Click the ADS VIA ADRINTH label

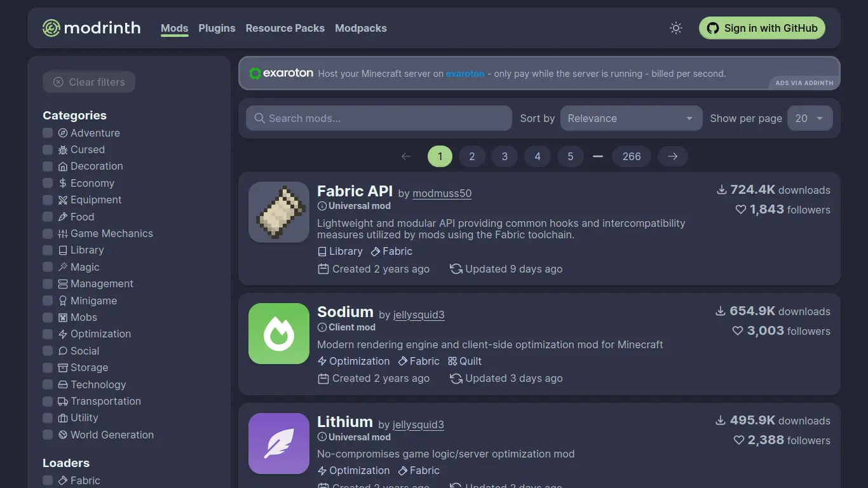point(804,83)
